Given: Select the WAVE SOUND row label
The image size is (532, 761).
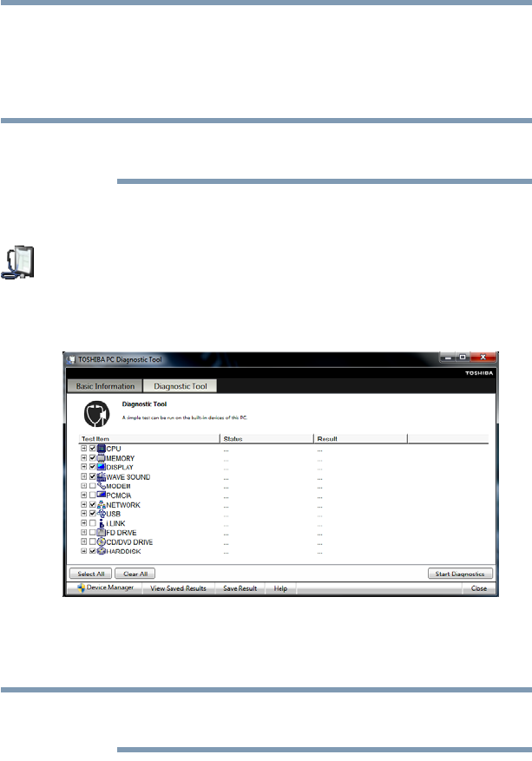Looking at the screenshot, I should point(128,477).
